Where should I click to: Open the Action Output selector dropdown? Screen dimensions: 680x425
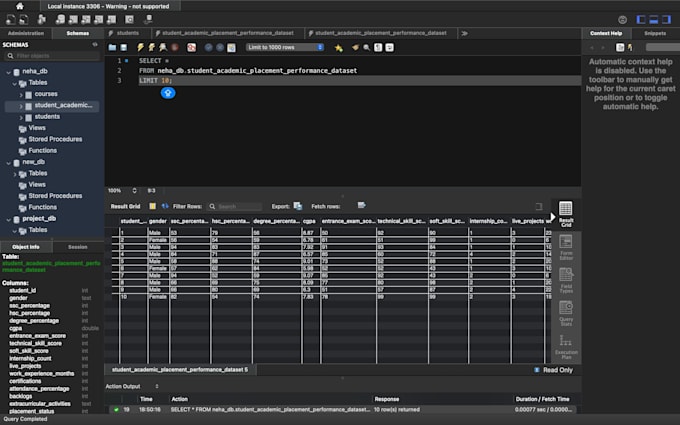(x=157, y=386)
